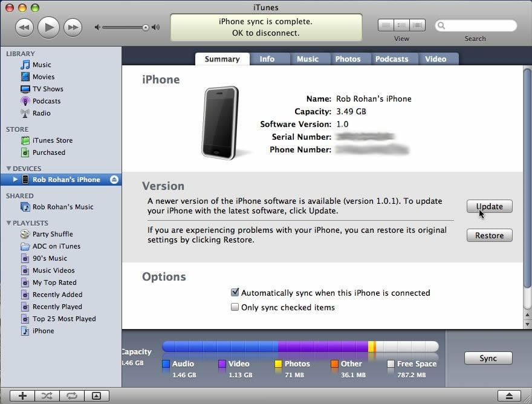Viewport: 532px width, 404px height.
Task: Enable Only sync checked items
Action: [x=235, y=307]
